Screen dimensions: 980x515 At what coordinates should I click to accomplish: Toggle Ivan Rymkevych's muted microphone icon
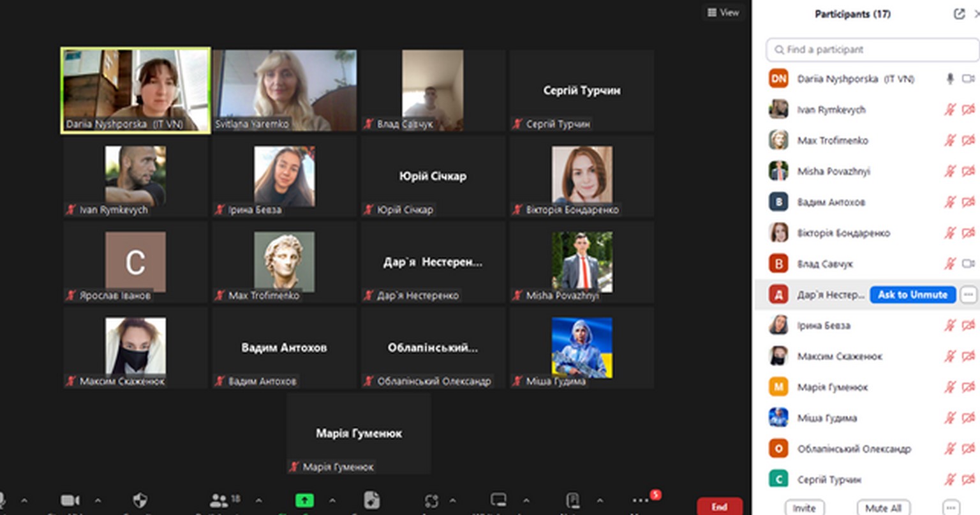pyautogui.click(x=950, y=110)
